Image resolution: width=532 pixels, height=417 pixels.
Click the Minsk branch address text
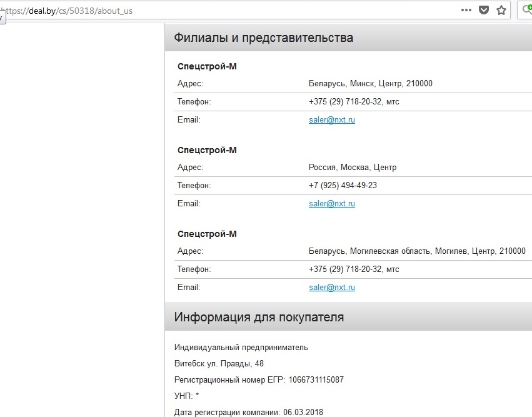pos(370,84)
